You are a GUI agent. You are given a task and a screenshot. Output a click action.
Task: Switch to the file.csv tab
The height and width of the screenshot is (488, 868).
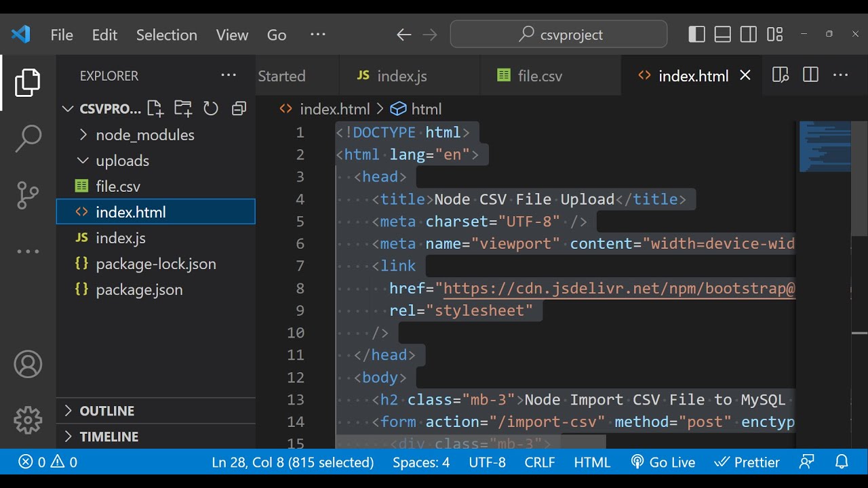tap(539, 76)
